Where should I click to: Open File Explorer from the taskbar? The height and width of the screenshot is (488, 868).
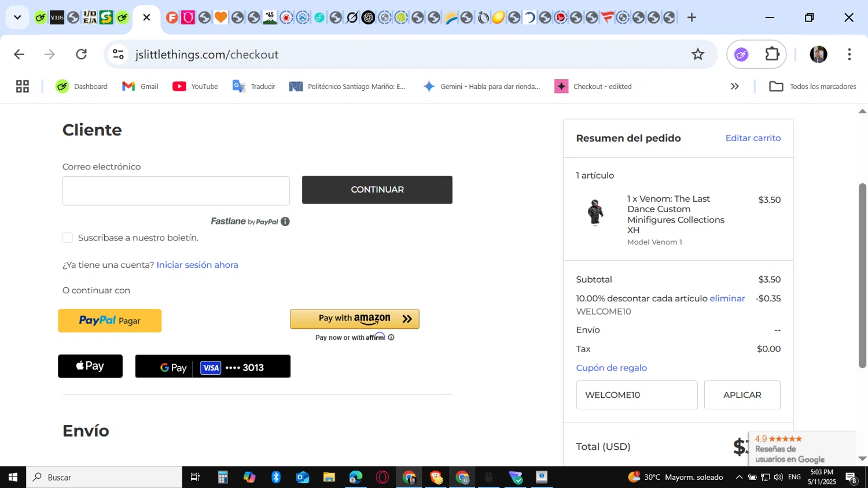pos(329,477)
